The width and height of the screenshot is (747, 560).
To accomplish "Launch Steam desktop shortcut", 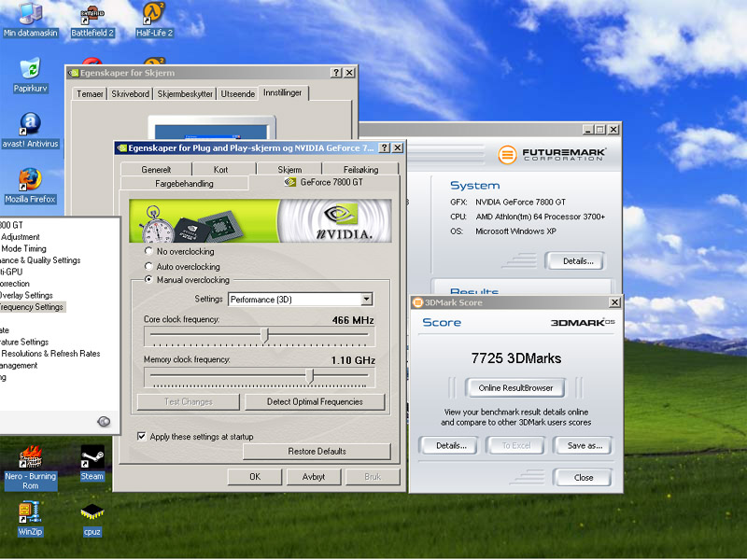I will 92,463.
